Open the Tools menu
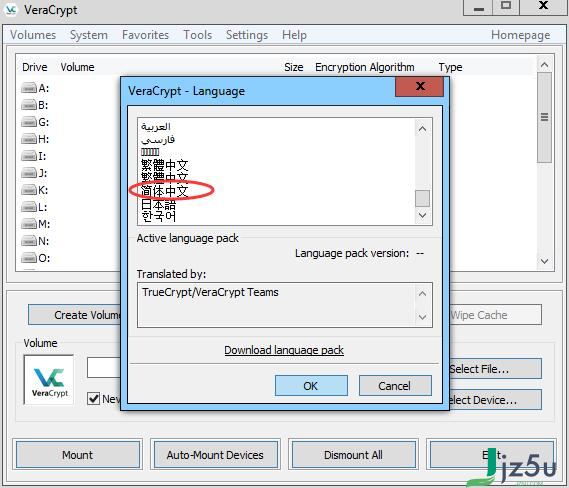Screen dimensions: 569x488 (197, 35)
